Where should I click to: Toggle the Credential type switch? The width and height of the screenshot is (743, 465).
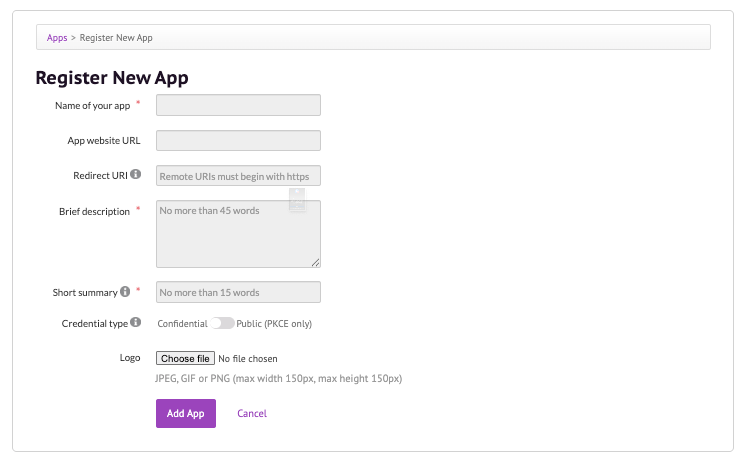222,323
